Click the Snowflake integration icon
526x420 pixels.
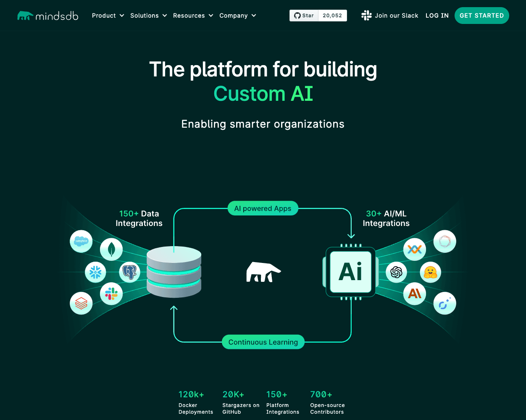(96, 272)
